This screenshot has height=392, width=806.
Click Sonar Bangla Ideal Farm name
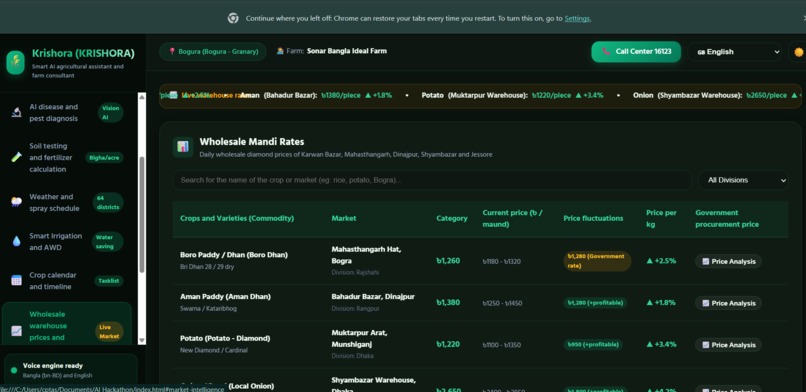coord(347,51)
